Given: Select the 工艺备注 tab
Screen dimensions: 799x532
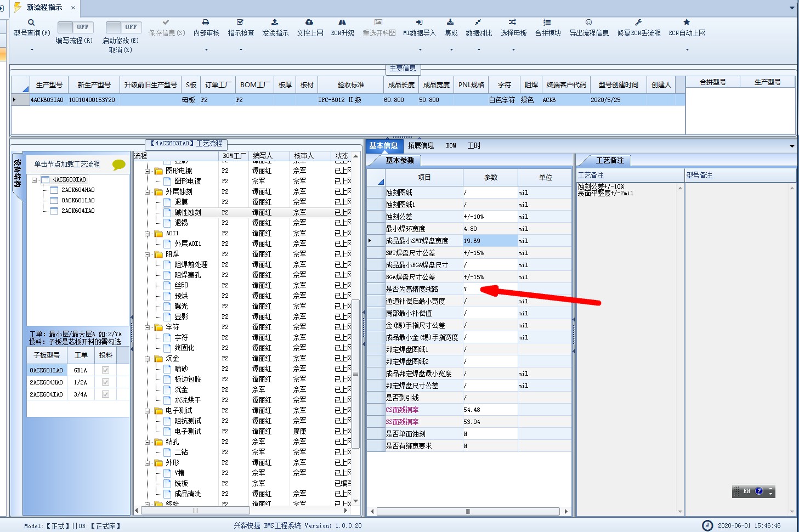Looking at the screenshot, I should point(610,160).
